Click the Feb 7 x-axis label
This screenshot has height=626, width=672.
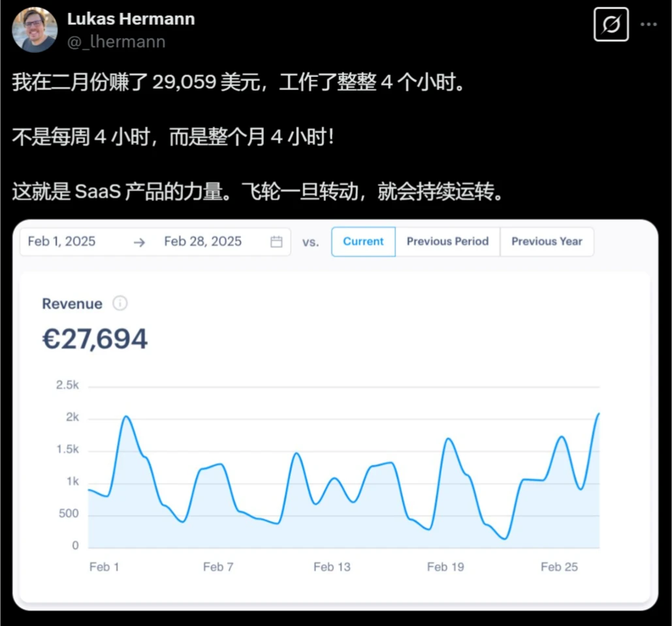pos(218,567)
